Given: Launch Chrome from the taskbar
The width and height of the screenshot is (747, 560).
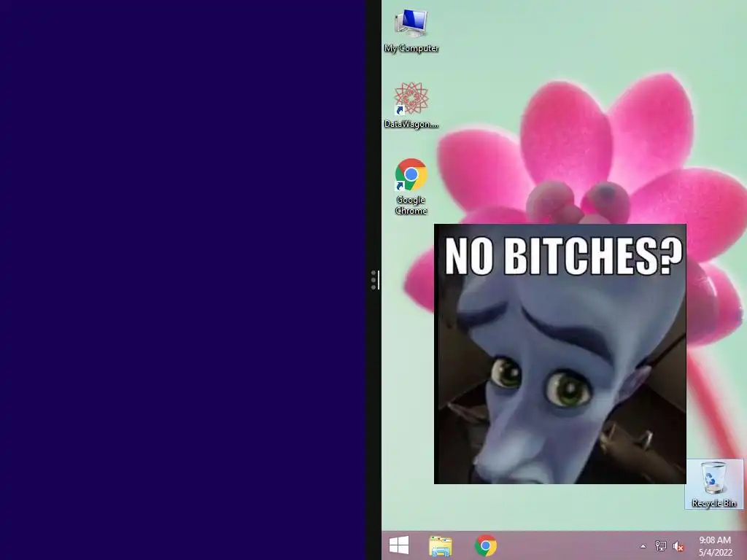Looking at the screenshot, I should tap(485, 545).
